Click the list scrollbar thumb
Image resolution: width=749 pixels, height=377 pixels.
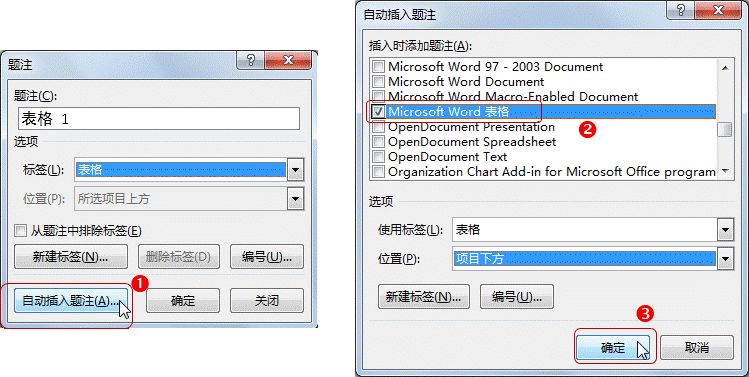(726, 129)
